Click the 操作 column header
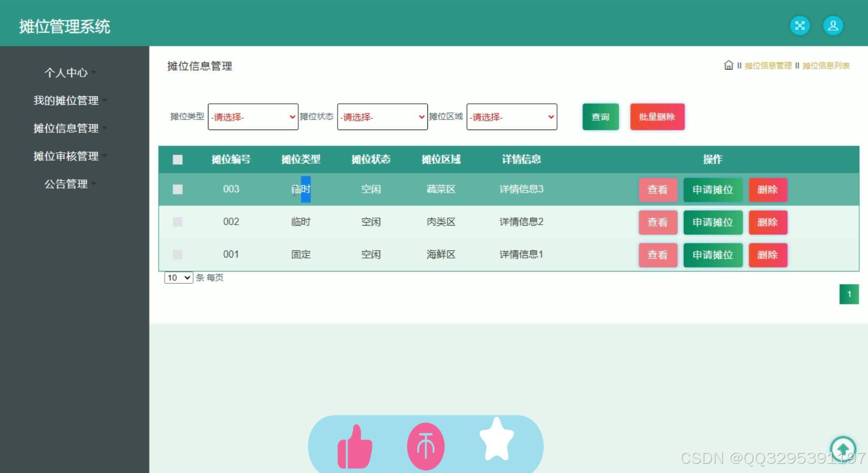 pos(713,159)
